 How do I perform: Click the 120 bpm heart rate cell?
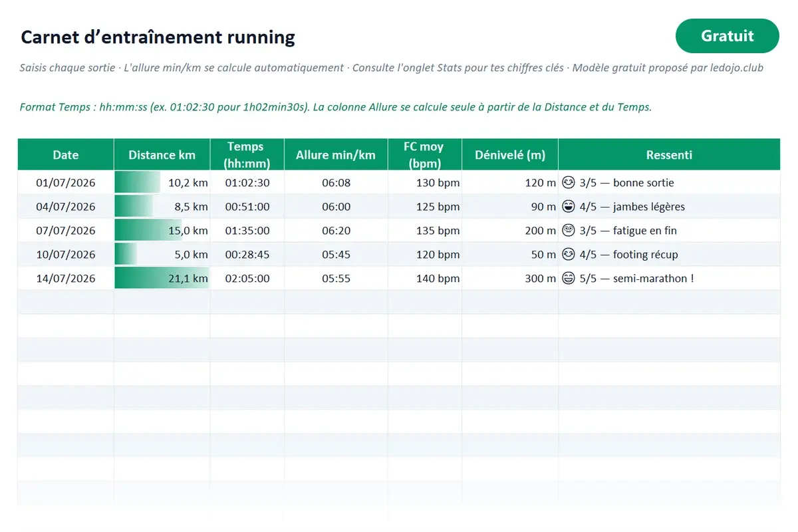(x=425, y=255)
